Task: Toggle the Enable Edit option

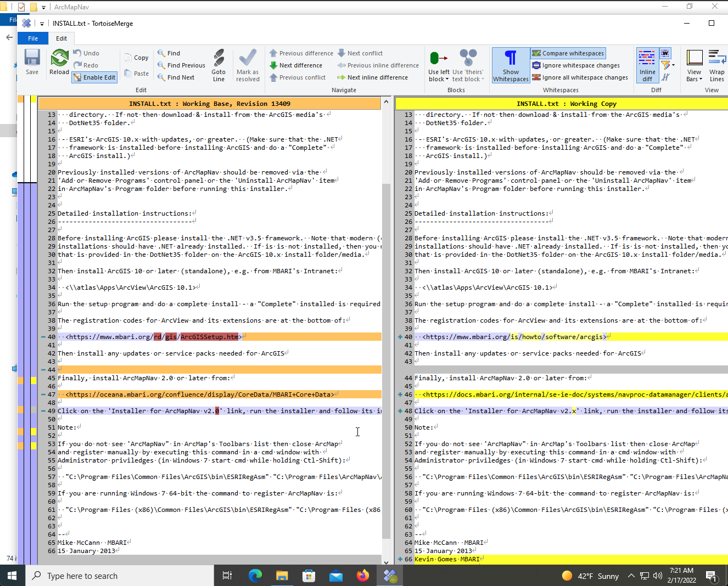Action: click(x=94, y=77)
